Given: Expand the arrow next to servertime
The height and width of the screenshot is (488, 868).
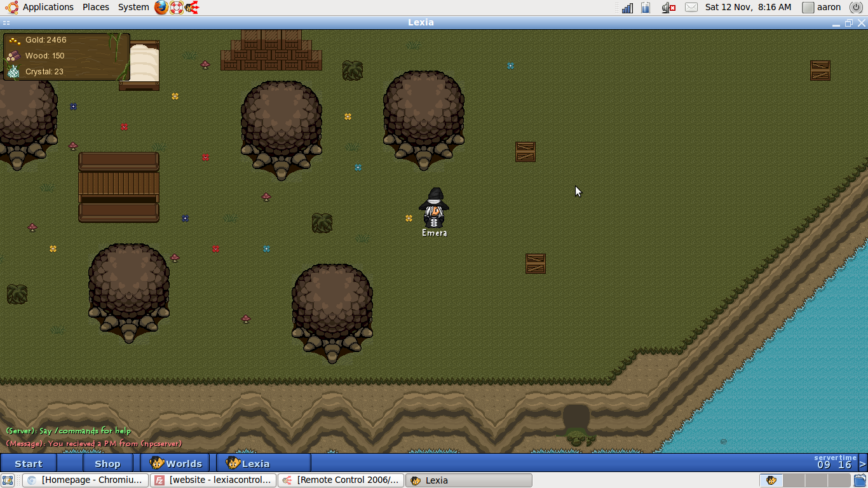Looking at the screenshot, I should coord(862,463).
